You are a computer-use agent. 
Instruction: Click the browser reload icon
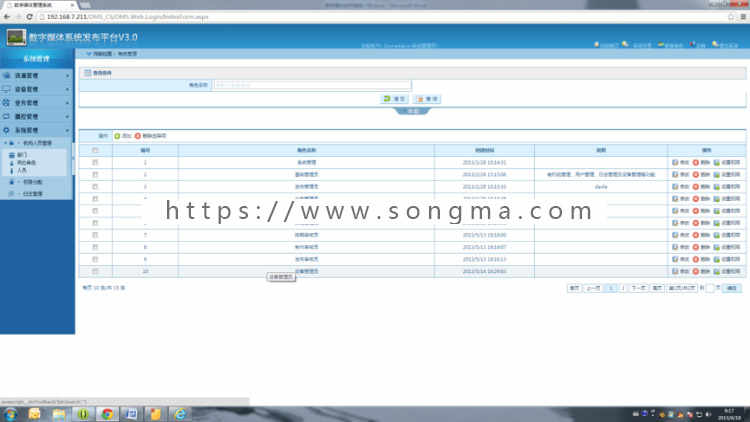click(x=29, y=17)
